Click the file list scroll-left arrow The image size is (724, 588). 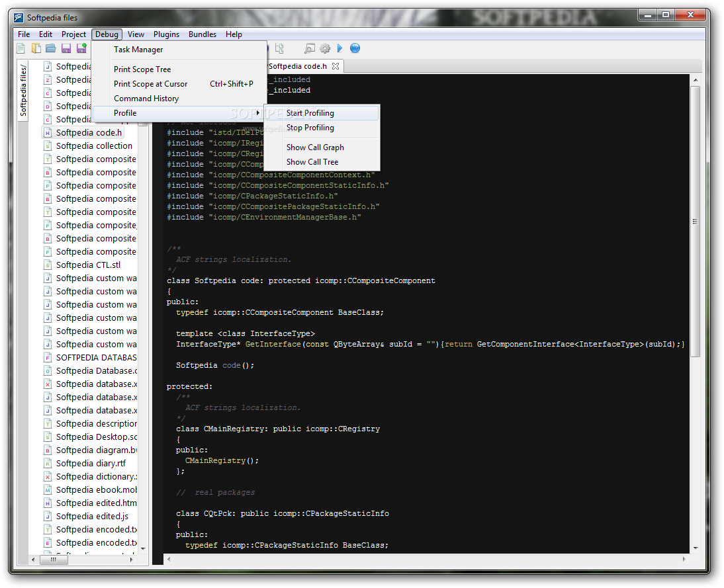tap(33, 560)
